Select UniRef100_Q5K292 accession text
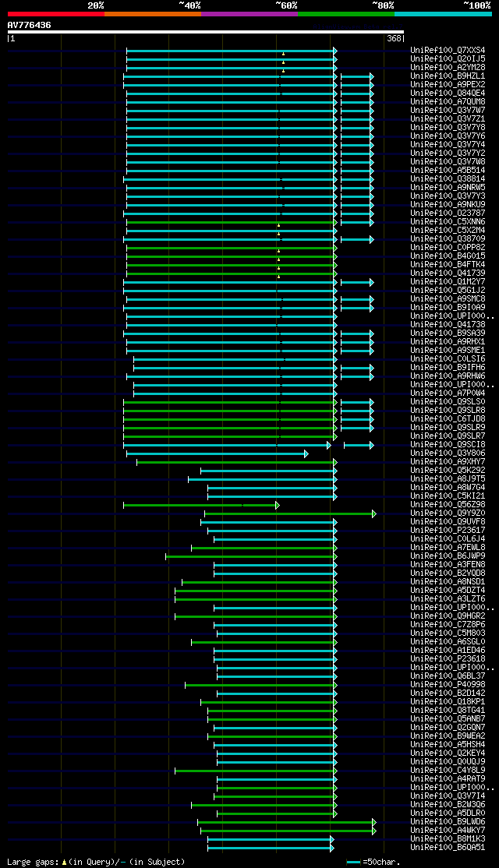 [448, 471]
